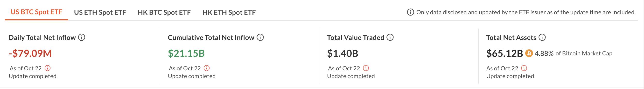Go to the HK ETH Spot ETF tab
Screen dimensions: 644x89
[229, 12]
